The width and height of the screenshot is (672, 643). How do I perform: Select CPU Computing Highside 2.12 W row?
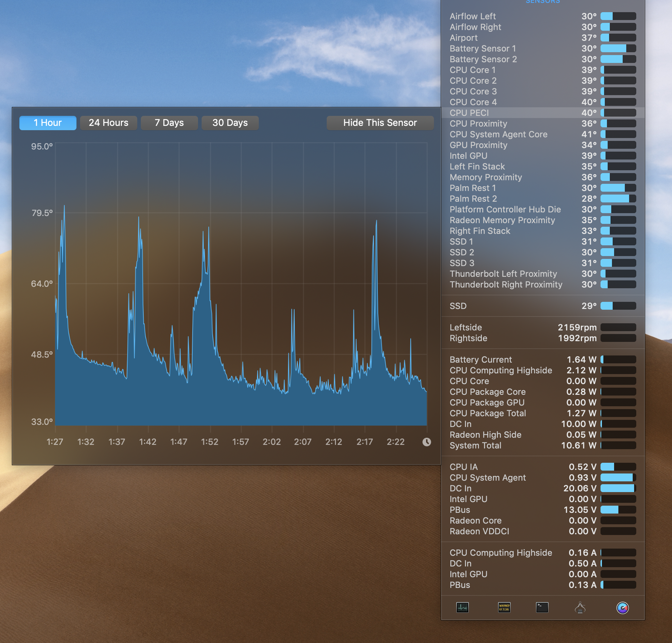tap(543, 370)
